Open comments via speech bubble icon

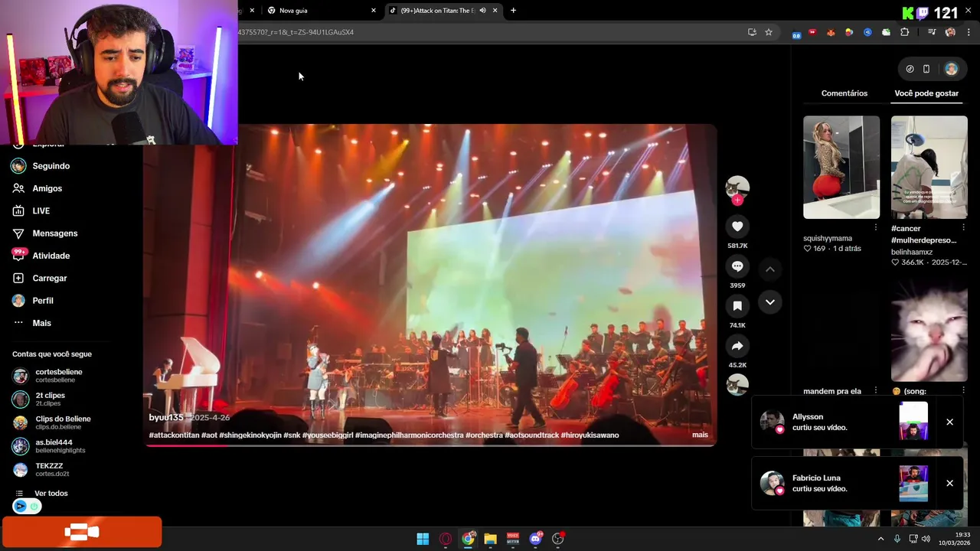tap(737, 266)
